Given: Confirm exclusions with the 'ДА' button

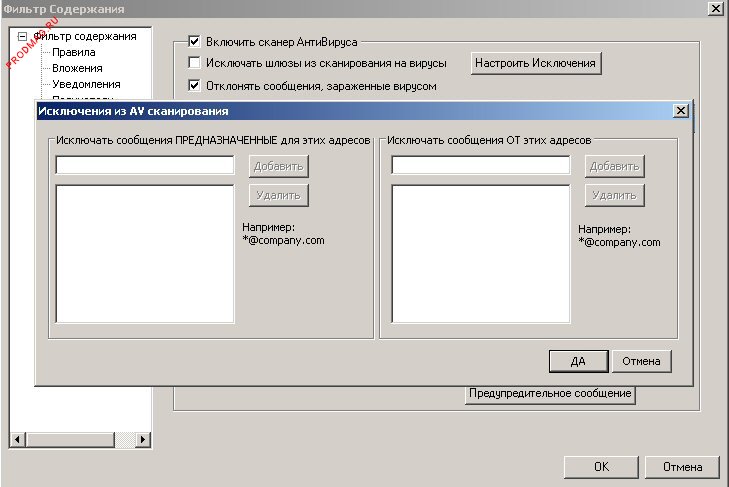Looking at the screenshot, I should point(577,361).
